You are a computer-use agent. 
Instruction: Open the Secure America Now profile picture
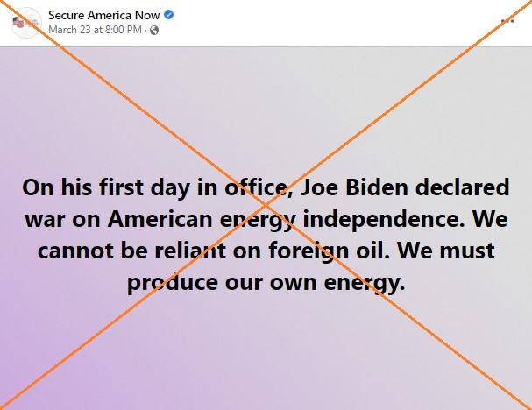click(26, 23)
